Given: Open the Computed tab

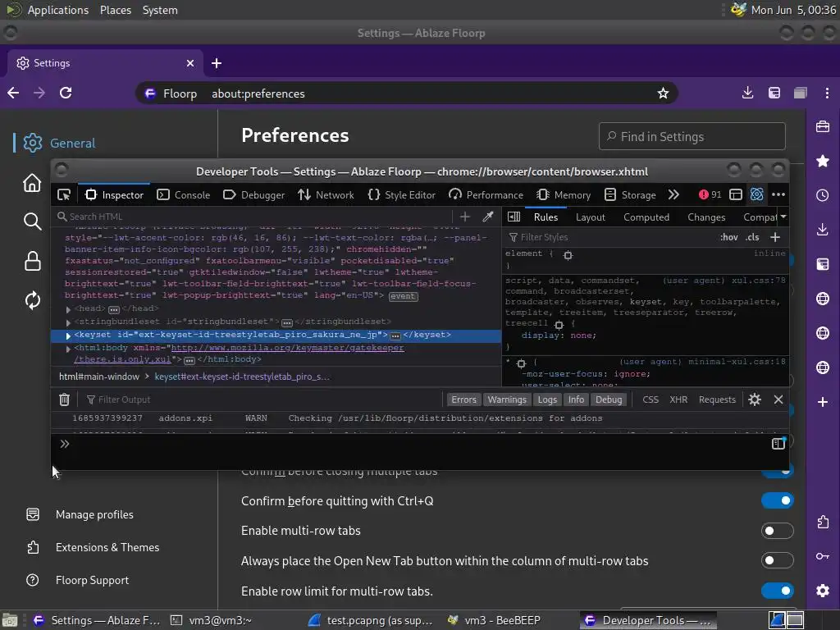Looking at the screenshot, I should pyautogui.click(x=646, y=217).
